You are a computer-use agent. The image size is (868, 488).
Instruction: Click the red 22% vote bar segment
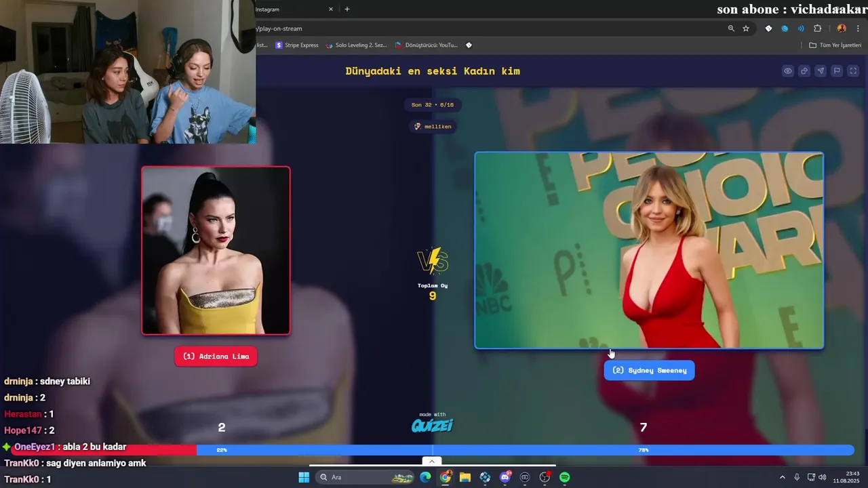coord(105,450)
